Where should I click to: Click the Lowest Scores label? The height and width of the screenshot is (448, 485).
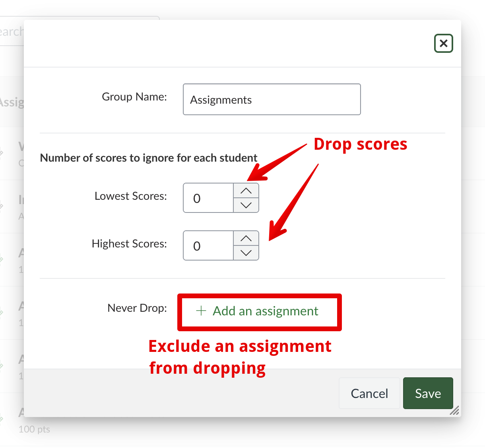point(130,196)
